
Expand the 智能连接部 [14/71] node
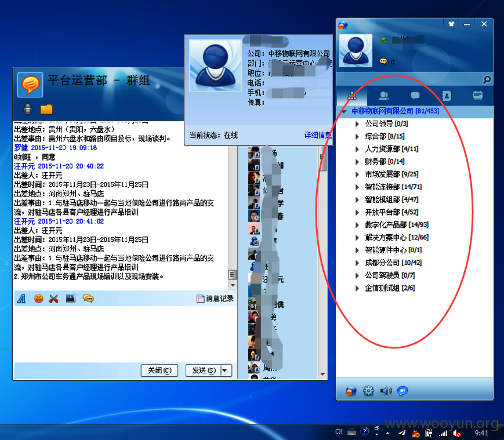(357, 187)
